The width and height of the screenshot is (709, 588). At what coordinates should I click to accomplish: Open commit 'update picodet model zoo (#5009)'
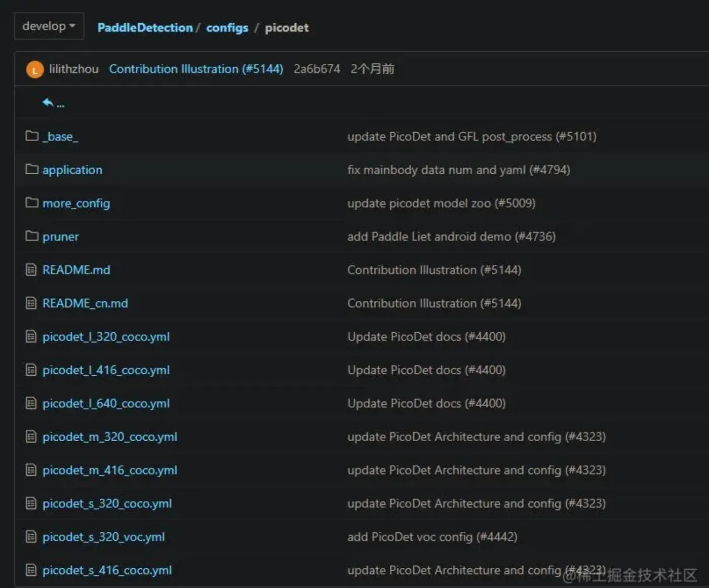442,204
